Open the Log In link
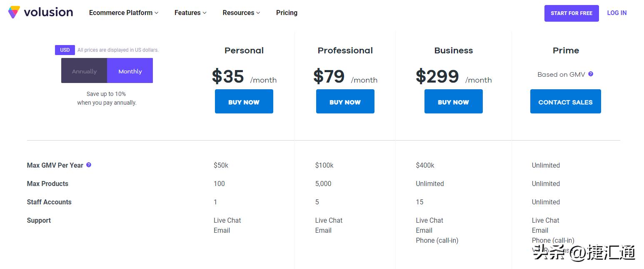This screenshot has height=269, width=644. tap(617, 13)
